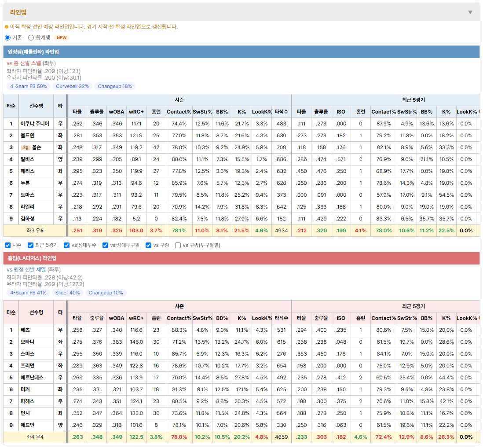Click the 3등 badge next to 올슨

[x=25, y=148]
